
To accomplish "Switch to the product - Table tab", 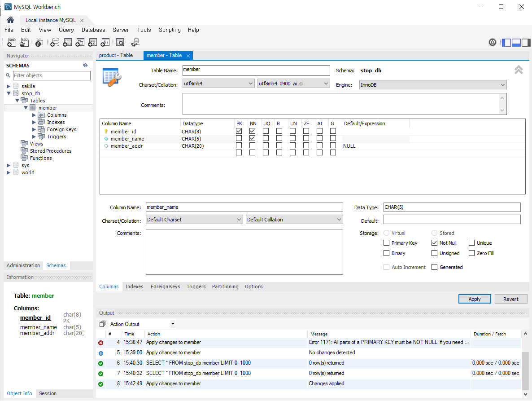I will point(116,55).
